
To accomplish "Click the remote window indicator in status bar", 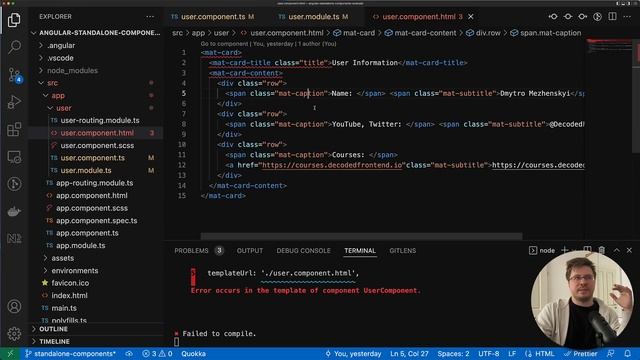I will pyautogui.click(x=10, y=353).
